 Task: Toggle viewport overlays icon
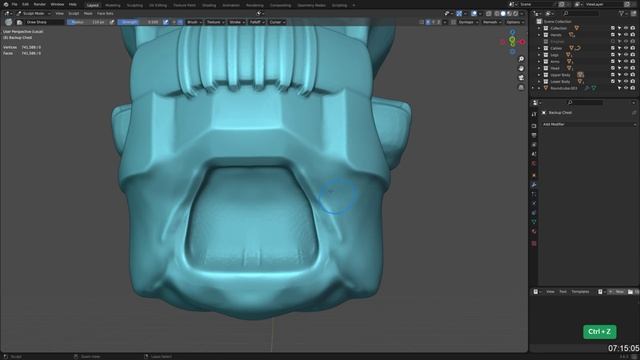(473, 13)
